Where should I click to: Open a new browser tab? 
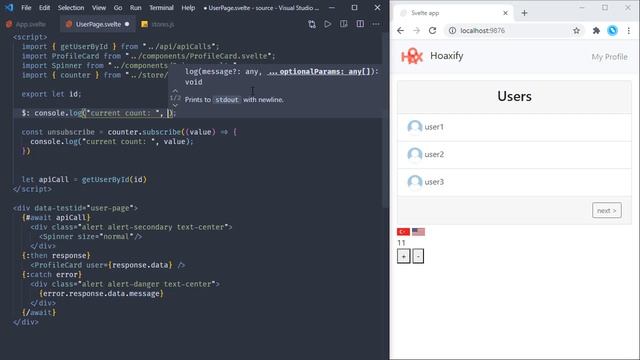click(524, 13)
